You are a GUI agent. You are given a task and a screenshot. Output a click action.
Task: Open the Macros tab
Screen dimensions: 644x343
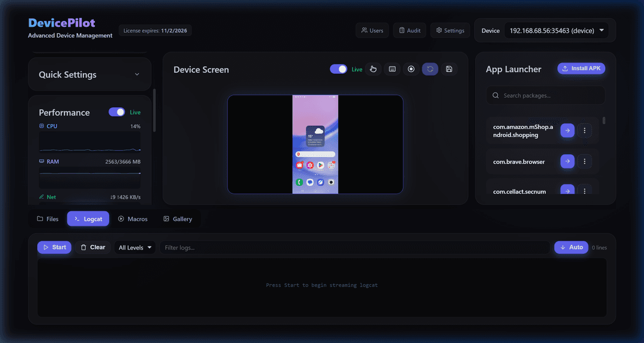coord(132,219)
